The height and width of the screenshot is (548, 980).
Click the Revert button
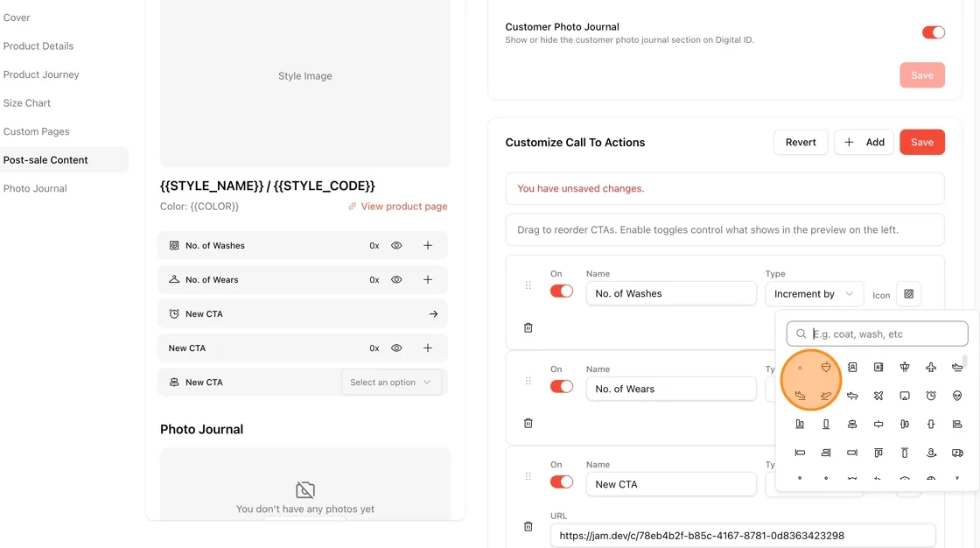pos(801,142)
